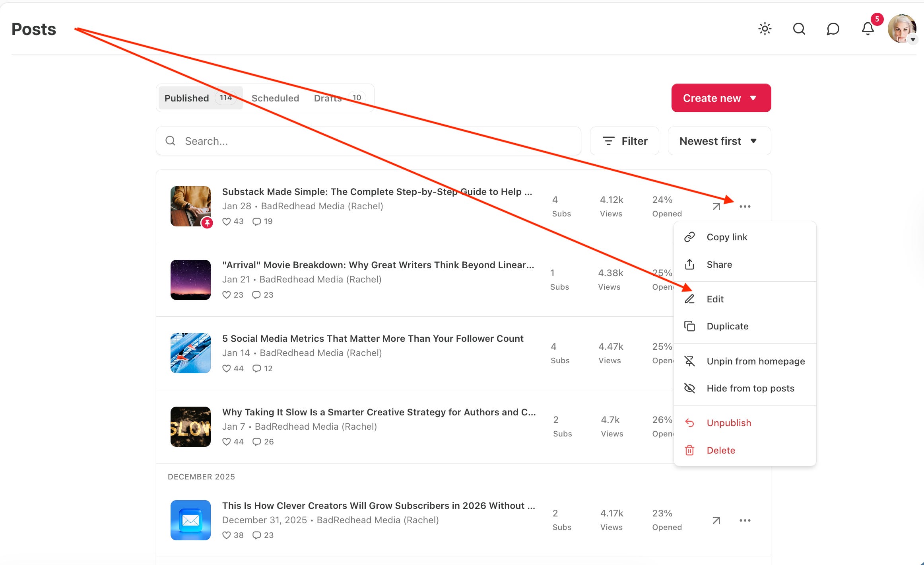Click the three-dot menu on the Substack Made Simple post
Image resolution: width=924 pixels, height=565 pixels.
click(745, 207)
